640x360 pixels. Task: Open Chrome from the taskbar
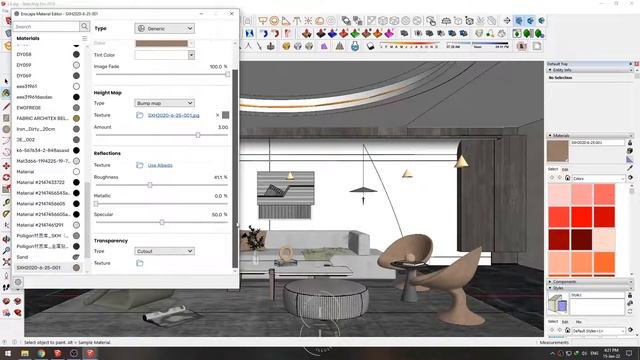tap(41, 353)
